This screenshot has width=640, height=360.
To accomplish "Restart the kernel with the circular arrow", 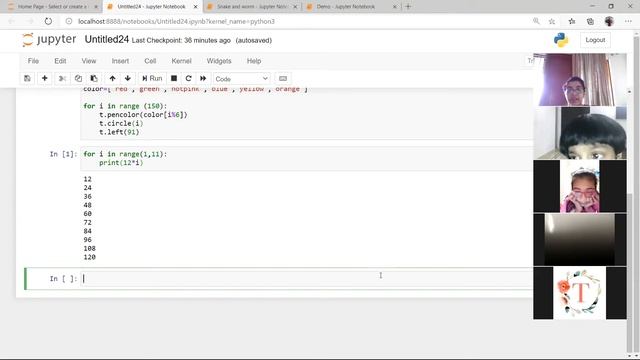I will click(x=188, y=78).
